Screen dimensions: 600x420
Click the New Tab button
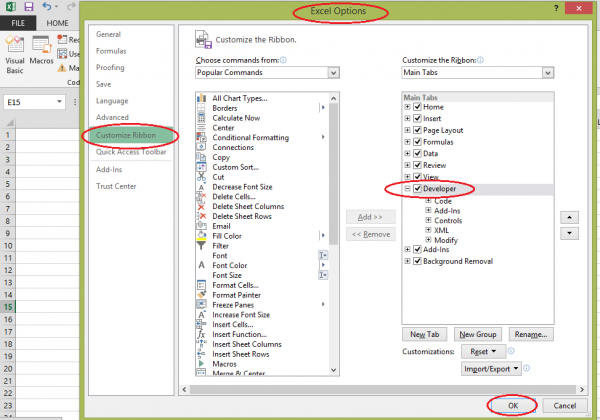coord(424,334)
